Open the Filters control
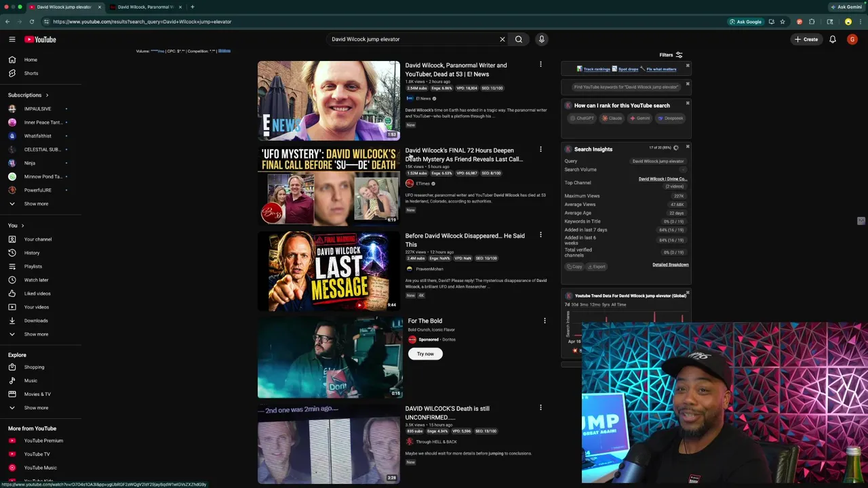 click(x=671, y=55)
